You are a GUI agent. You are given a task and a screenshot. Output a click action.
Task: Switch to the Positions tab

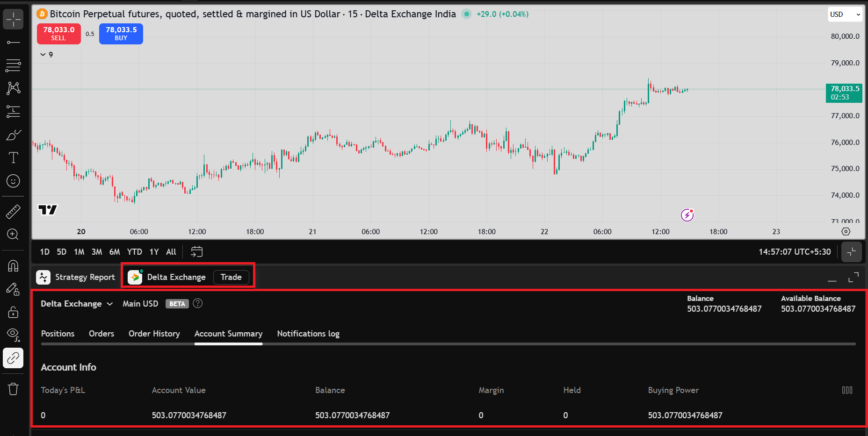[58, 334]
